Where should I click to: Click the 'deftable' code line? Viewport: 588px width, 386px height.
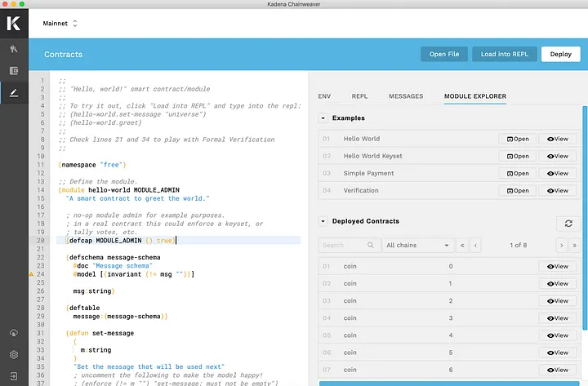82,308
